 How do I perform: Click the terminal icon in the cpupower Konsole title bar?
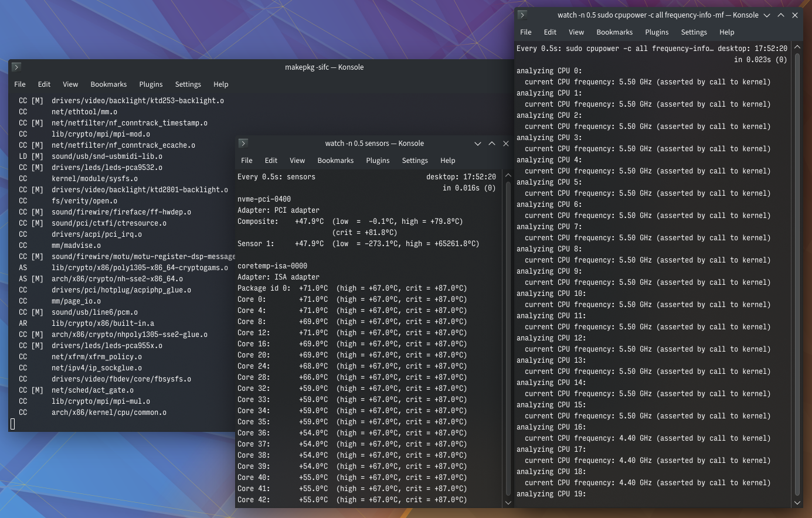tap(522, 15)
